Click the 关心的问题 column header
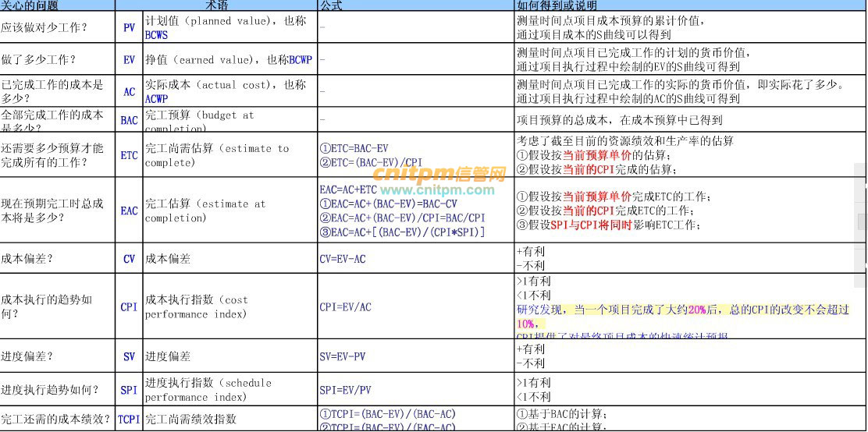868x432 pixels. [30, 5]
